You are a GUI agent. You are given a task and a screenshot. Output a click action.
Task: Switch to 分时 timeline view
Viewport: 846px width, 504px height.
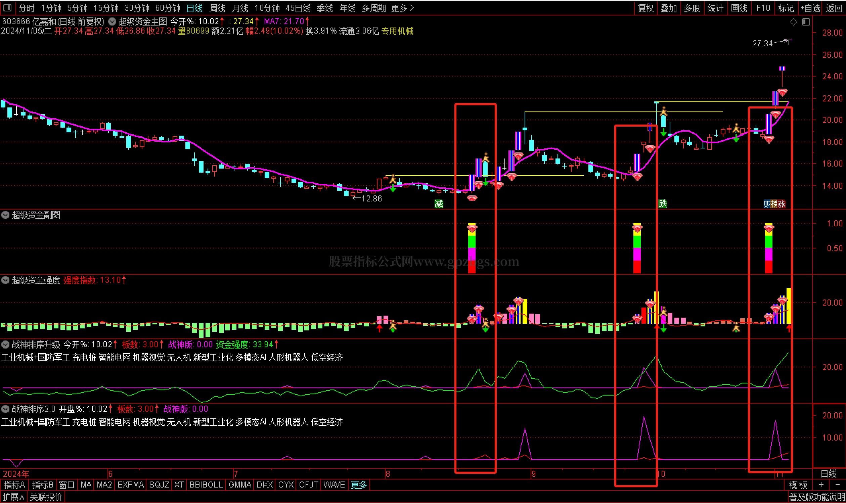click(x=27, y=8)
